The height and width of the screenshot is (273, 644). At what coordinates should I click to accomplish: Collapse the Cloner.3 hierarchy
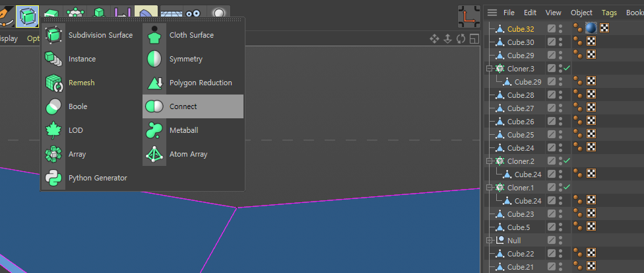click(489, 69)
